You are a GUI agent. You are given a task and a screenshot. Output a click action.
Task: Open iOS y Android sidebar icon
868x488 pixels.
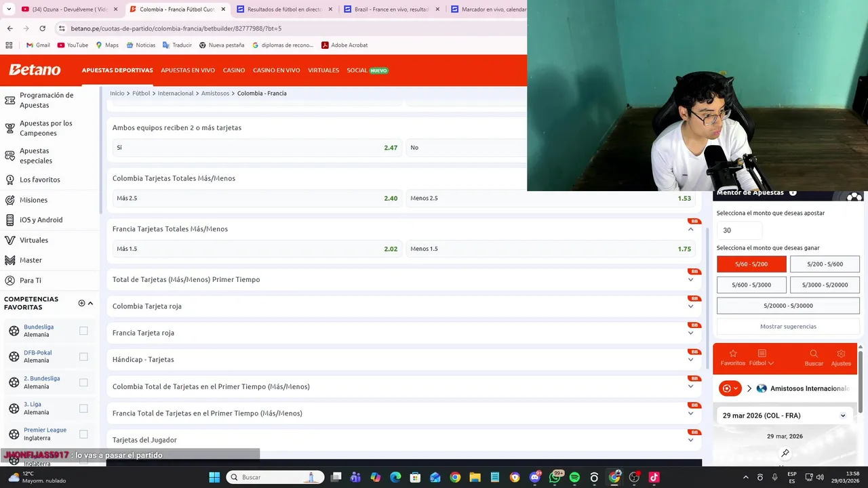coord(9,220)
